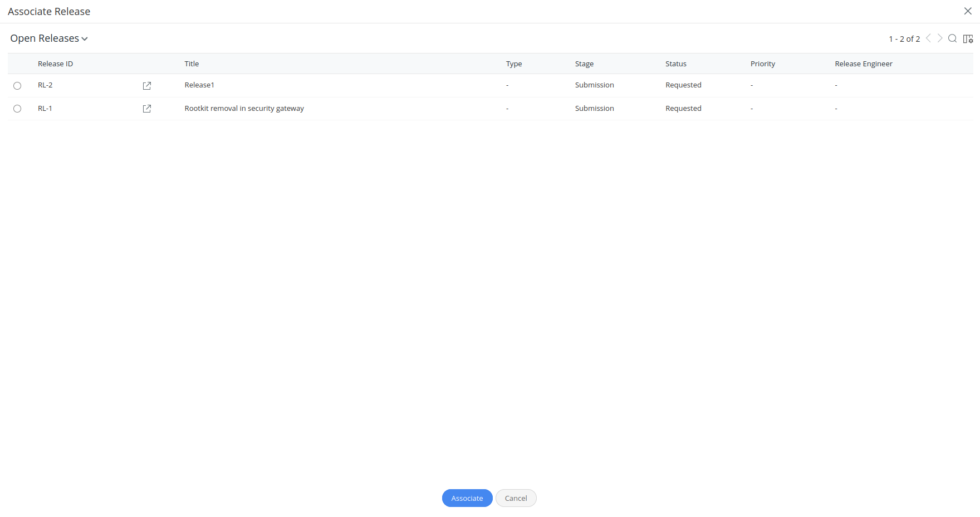Click Submission stage in RL-2 row

click(x=595, y=85)
